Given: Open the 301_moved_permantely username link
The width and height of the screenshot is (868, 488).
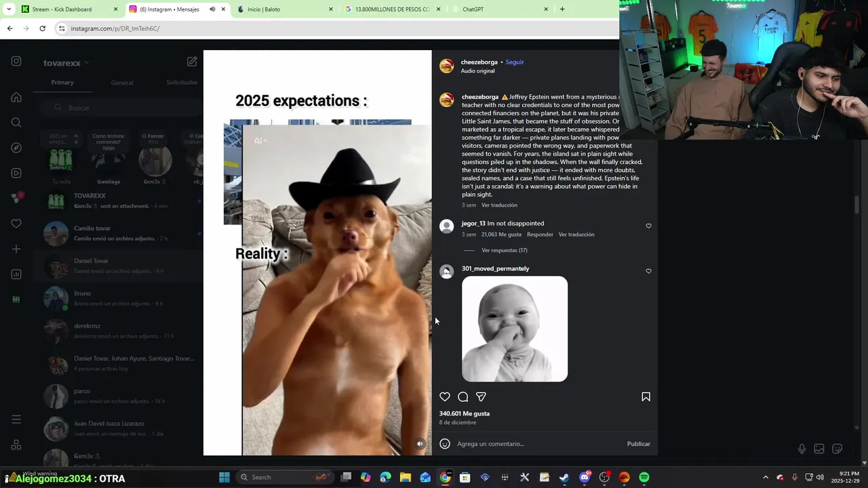Looking at the screenshot, I should [x=495, y=268].
